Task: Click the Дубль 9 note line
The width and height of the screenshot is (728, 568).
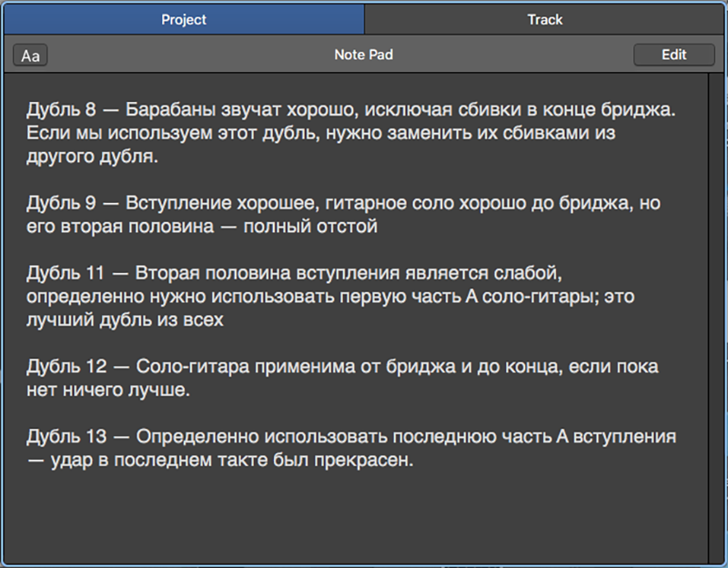Action: pos(343,215)
